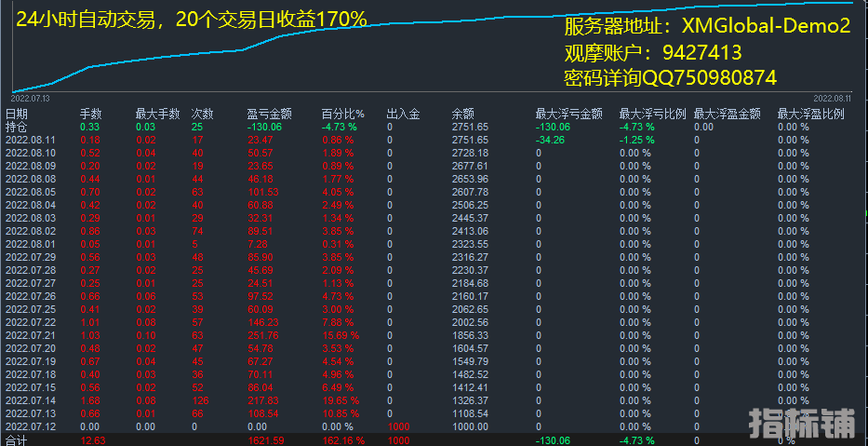Select the 持仓 row label
Screen dimensions: 868x446
pyautogui.click(x=16, y=127)
